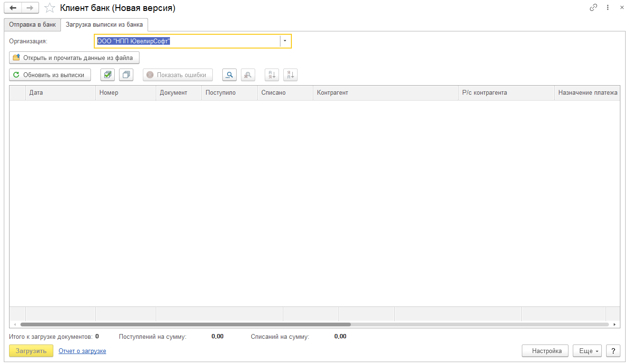This screenshot has width=628, height=364.
Task: Sort the list ascending
Action: click(272, 75)
